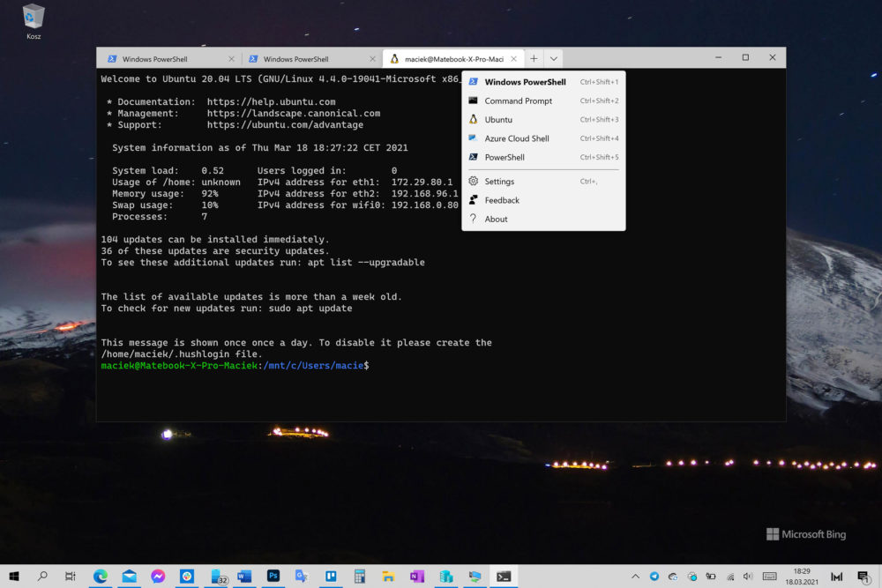882x588 pixels.
Task: Launch Azure Cloud Shell from the menu
Action: 543,138
